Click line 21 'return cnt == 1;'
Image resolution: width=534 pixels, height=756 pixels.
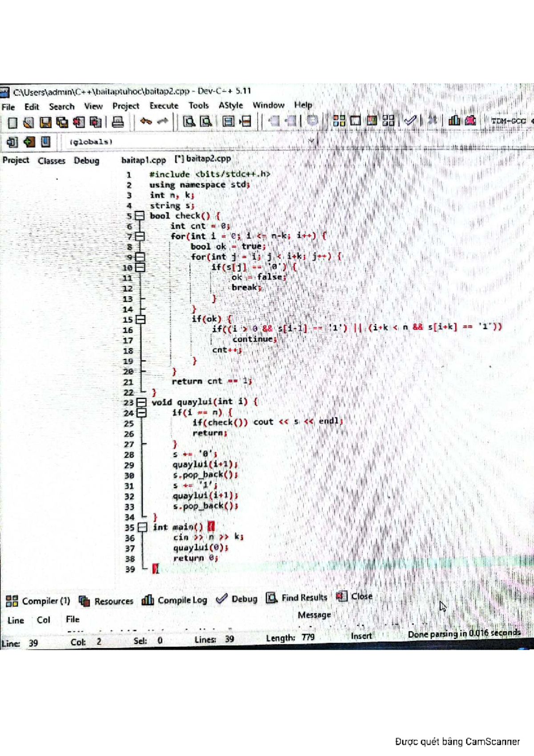[x=212, y=381]
